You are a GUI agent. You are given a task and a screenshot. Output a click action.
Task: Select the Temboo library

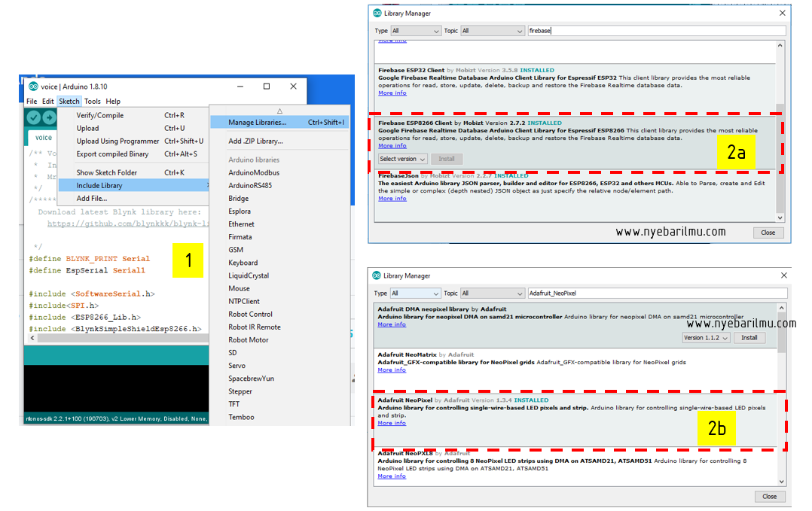point(241,418)
